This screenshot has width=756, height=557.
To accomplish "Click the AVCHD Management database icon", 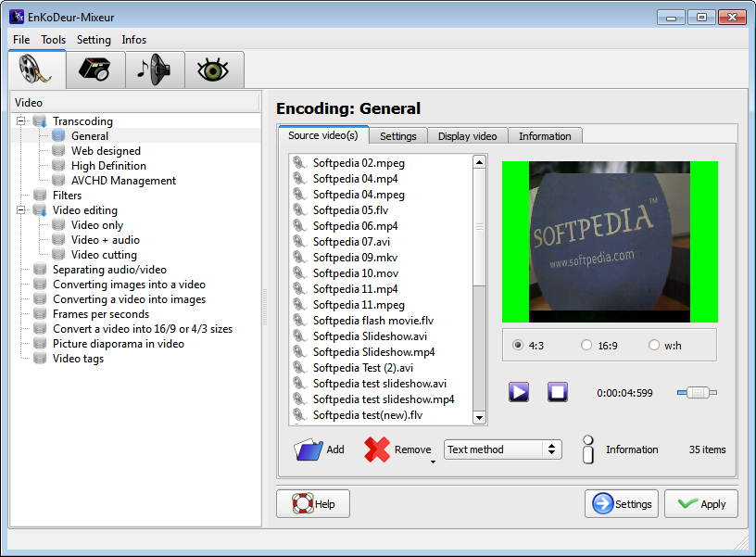I will [58, 181].
